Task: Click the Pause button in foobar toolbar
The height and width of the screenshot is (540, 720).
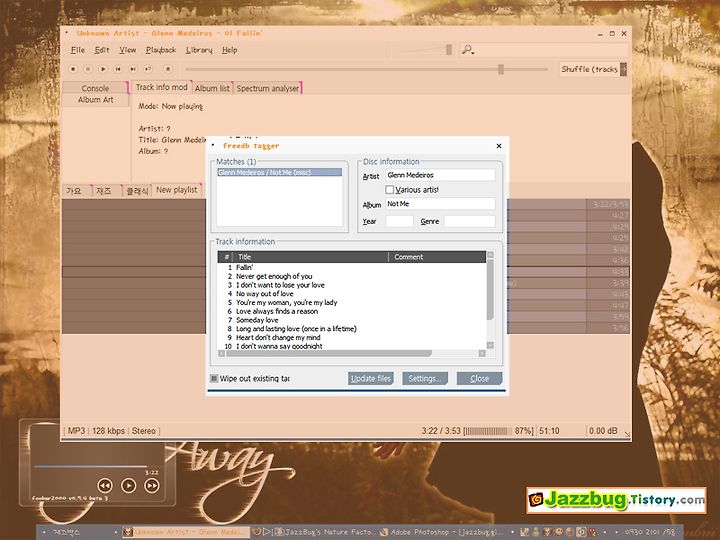Action: point(88,69)
